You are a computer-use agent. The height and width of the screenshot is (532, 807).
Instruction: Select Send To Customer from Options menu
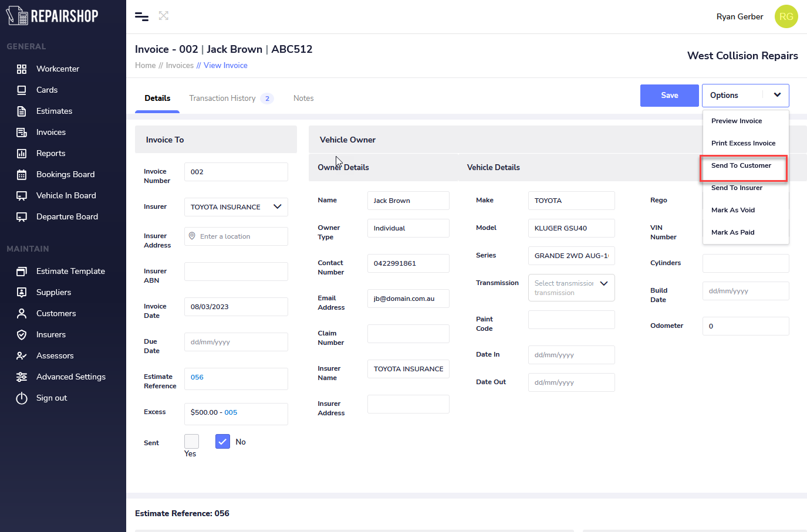coord(741,166)
